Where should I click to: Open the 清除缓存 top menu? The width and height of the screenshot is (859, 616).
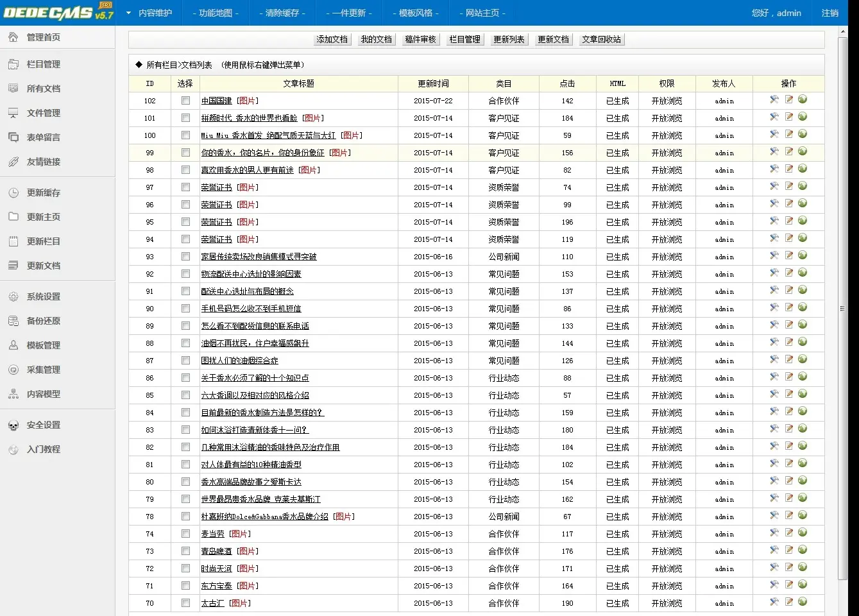click(282, 13)
